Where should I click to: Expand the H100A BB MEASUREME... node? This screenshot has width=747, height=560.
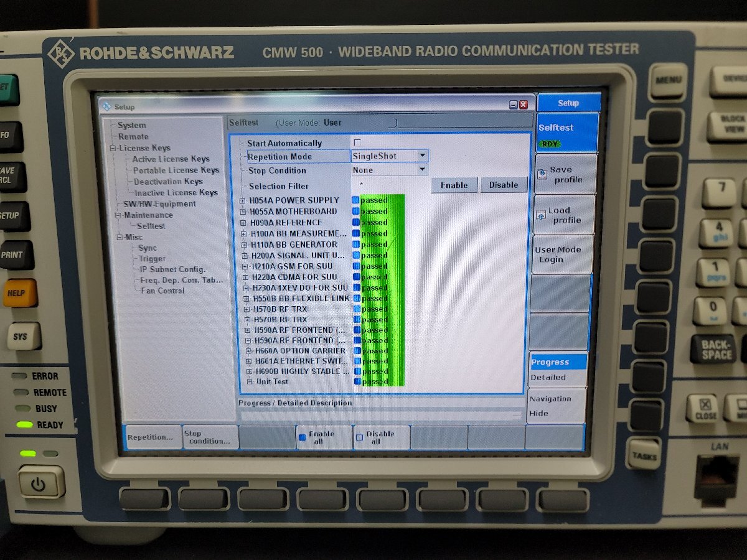(x=245, y=234)
